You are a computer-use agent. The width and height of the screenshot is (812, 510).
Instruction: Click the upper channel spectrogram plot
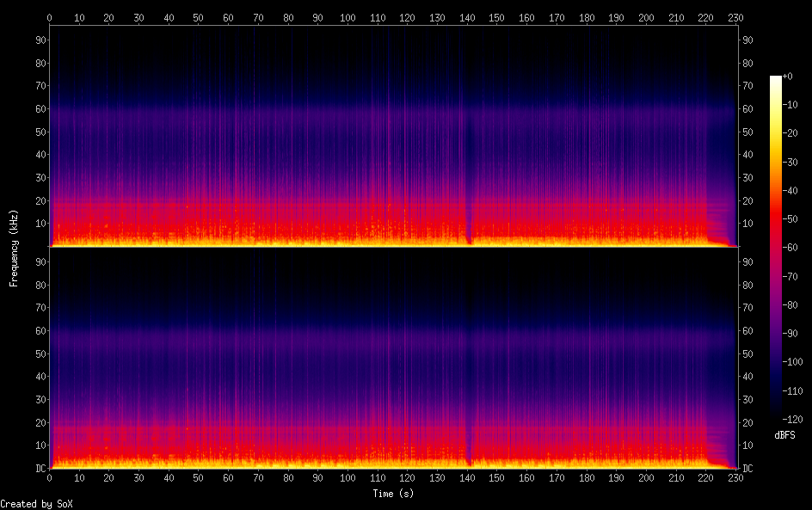(x=394, y=136)
